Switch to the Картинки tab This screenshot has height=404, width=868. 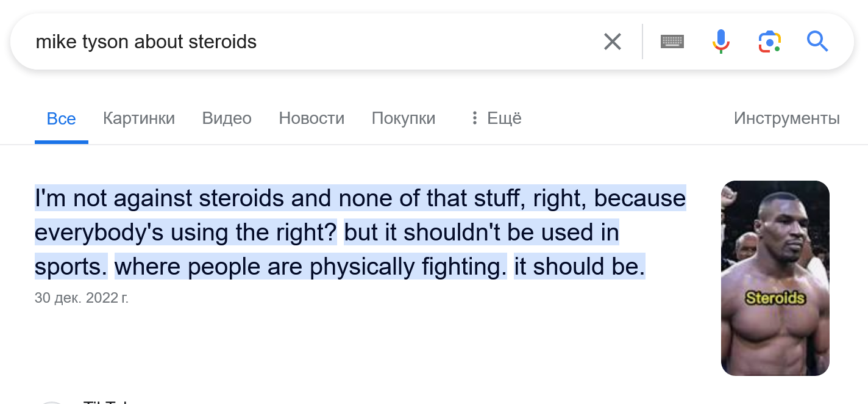[139, 118]
